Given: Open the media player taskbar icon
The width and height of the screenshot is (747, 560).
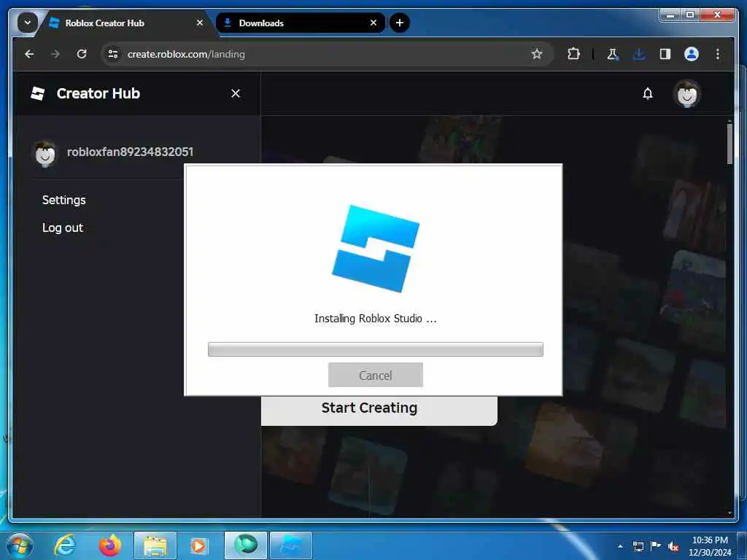Looking at the screenshot, I should pyautogui.click(x=198, y=545).
